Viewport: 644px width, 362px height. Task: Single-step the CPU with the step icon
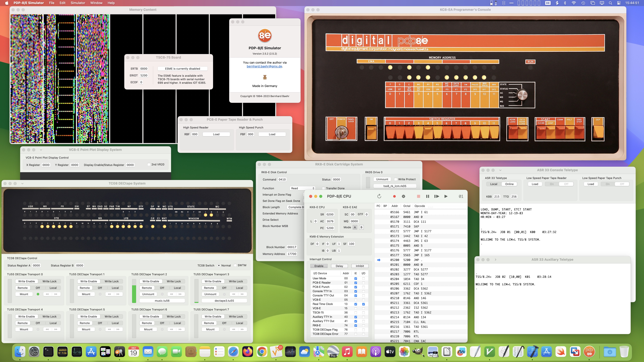(x=437, y=196)
